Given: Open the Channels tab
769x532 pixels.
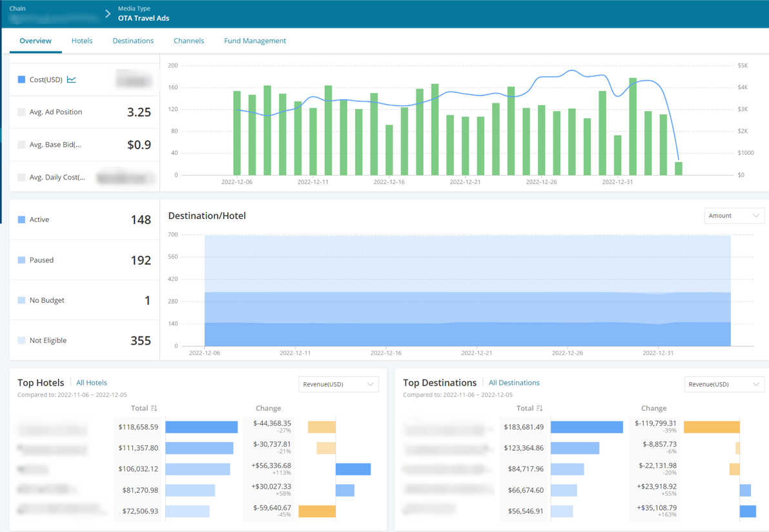Looking at the screenshot, I should point(189,41).
